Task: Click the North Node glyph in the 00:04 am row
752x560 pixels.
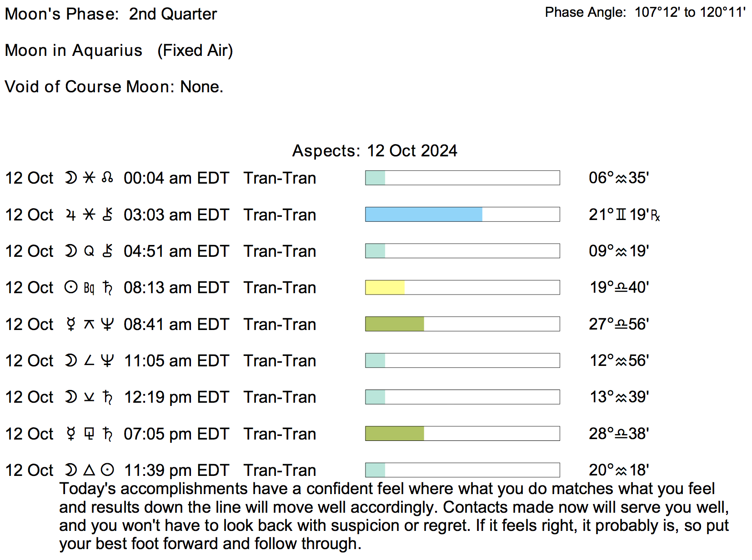Action: pos(107,178)
